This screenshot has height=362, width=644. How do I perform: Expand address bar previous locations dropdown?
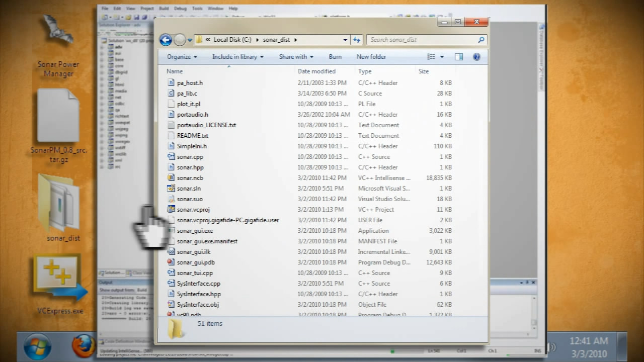(x=345, y=40)
